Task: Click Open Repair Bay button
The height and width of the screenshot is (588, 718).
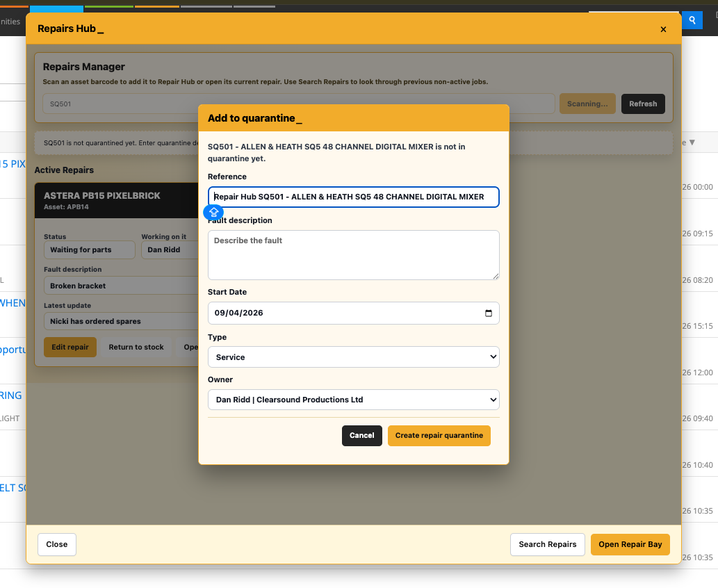Action: tap(630, 544)
